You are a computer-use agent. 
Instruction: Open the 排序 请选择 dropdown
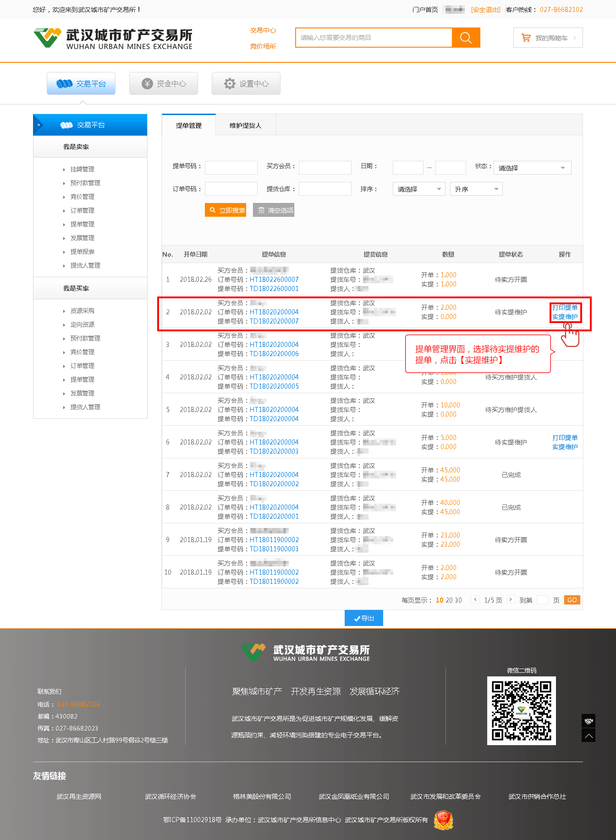click(418, 189)
